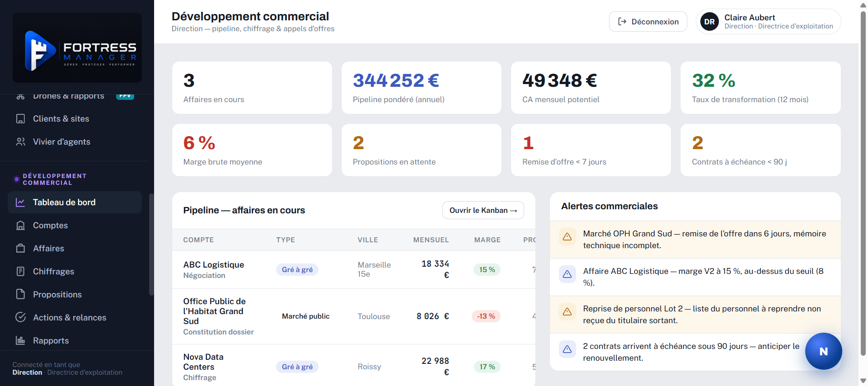Screen dimensions: 868x386
Task: Click the icon for contracts expiring alert
Action: pyautogui.click(x=567, y=349)
